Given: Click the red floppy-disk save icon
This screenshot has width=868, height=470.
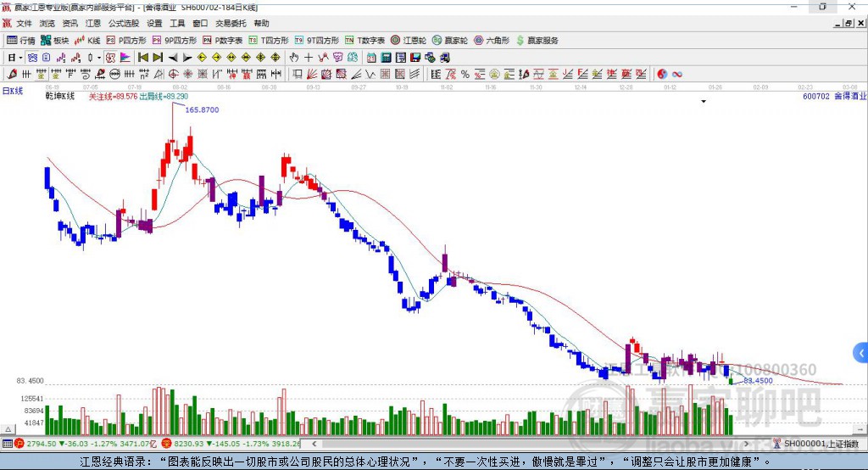Looking at the screenshot, I should click(x=415, y=58).
